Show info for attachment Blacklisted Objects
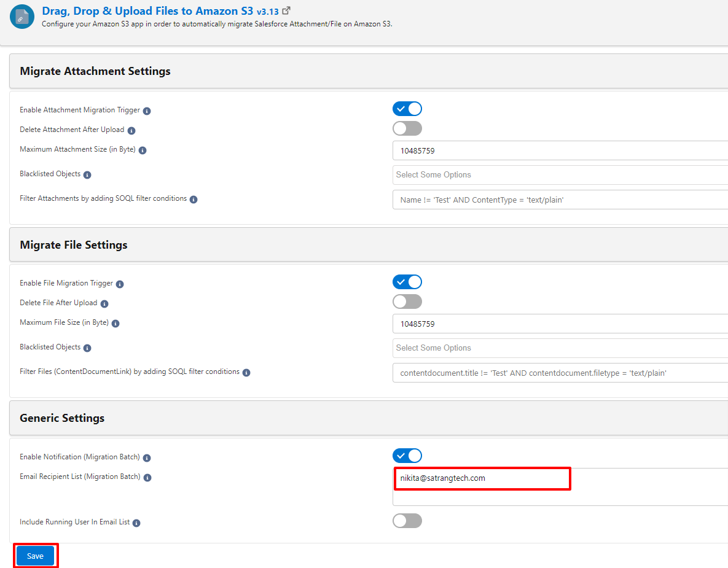The image size is (728, 568). 87,175
